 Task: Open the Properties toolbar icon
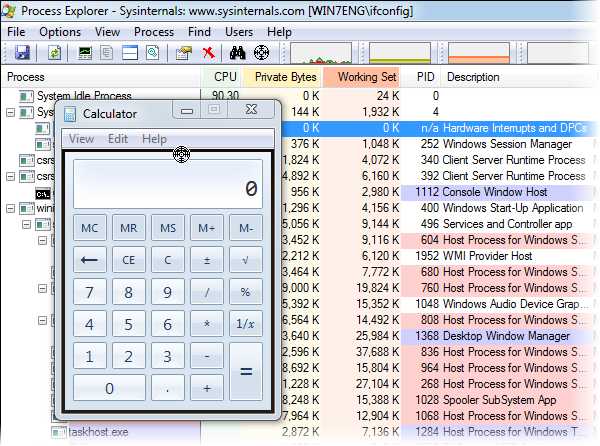coord(184,52)
